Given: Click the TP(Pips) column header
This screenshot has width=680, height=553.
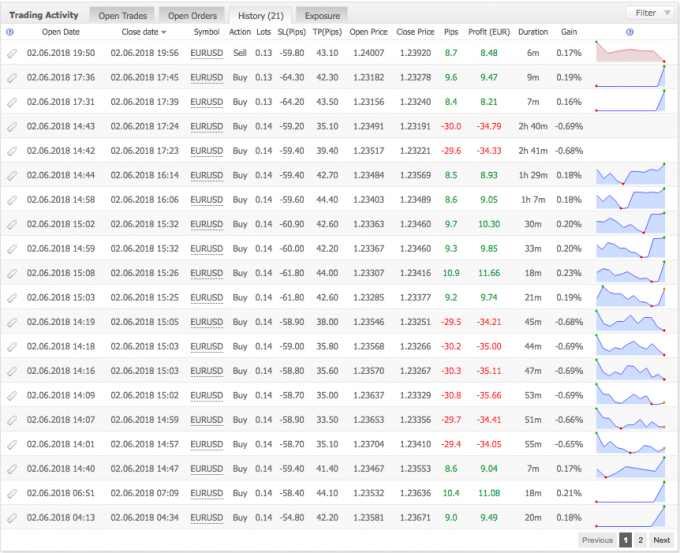Looking at the screenshot, I should [327, 32].
